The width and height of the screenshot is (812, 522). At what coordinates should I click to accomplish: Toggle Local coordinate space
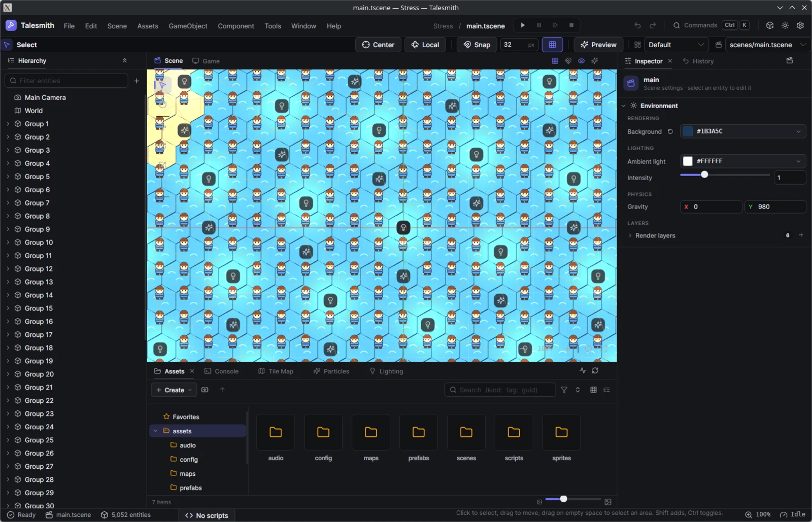click(425, 45)
